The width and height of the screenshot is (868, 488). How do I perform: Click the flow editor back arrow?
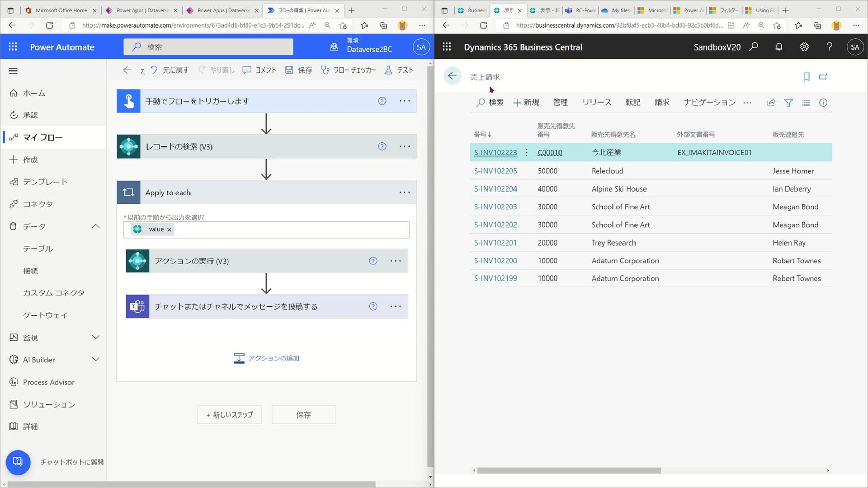click(x=127, y=70)
